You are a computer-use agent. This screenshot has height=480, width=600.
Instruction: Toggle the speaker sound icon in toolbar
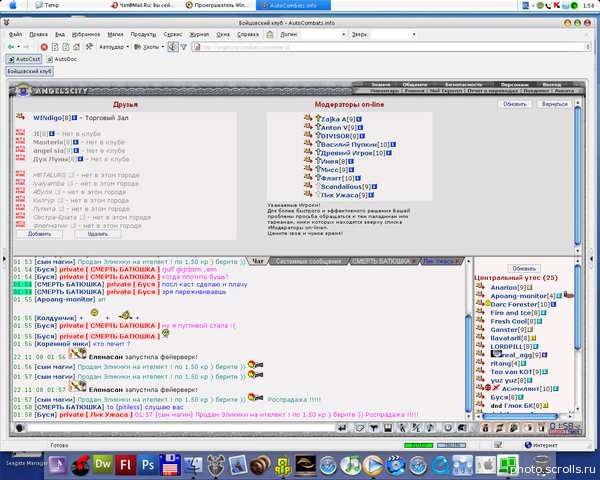pyautogui.click(x=173, y=47)
